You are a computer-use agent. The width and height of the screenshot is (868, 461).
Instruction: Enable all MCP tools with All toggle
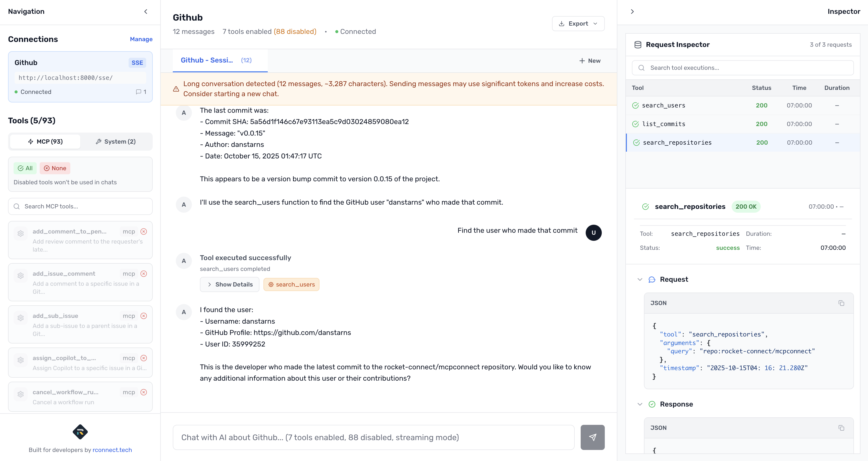tap(25, 168)
